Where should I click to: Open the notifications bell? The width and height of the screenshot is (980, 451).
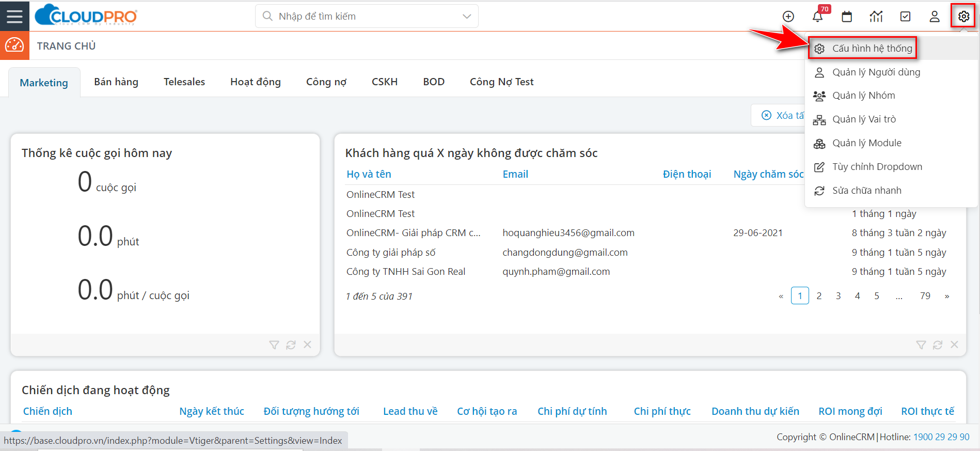817,17
